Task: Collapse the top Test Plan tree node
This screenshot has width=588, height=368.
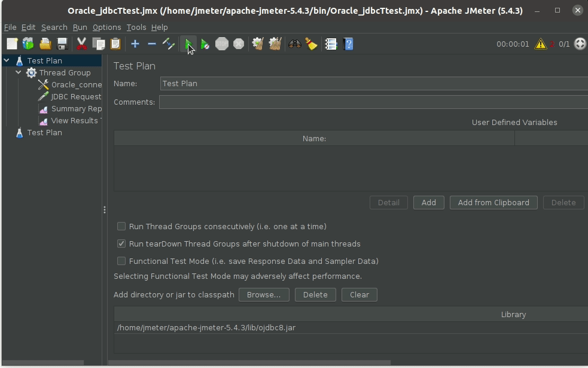Action: point(7,60)
